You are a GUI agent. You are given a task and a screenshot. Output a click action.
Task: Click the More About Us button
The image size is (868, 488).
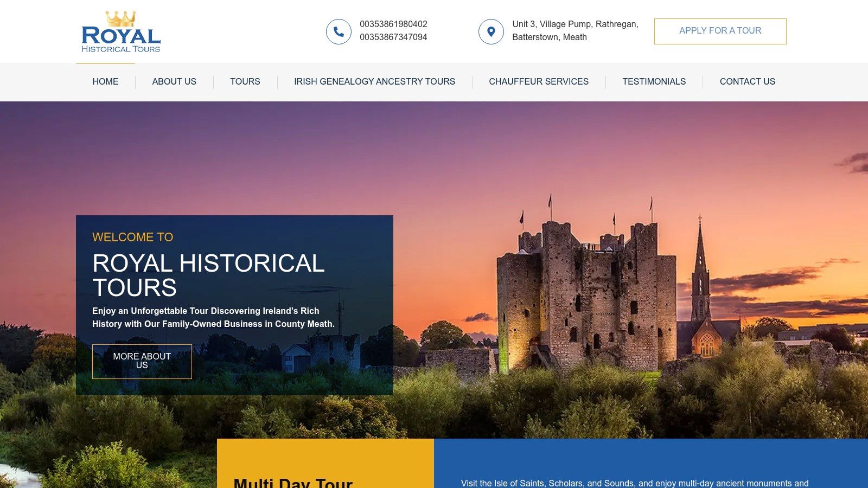tap(142, 361)
